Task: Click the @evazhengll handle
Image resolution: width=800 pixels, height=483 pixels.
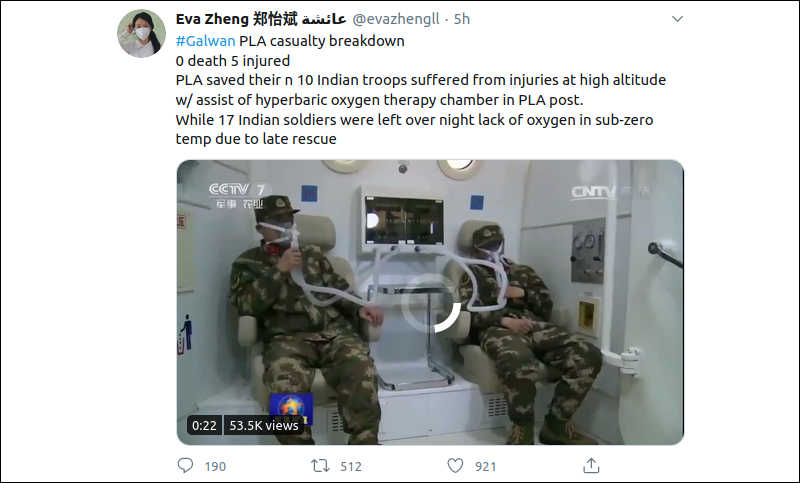Action: (396, 19)
